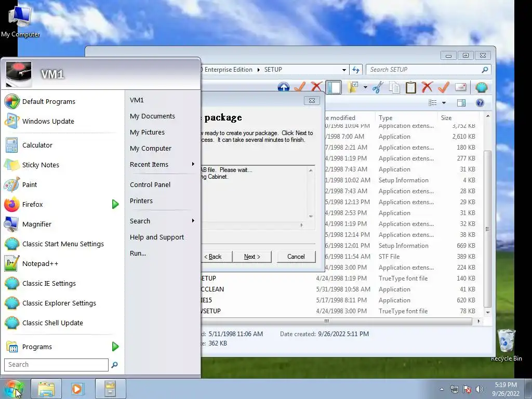Image resolution: width=532 pixels, height=399 pixels.
Task: Open media player from the taskbar
Action: coord(77,389)
